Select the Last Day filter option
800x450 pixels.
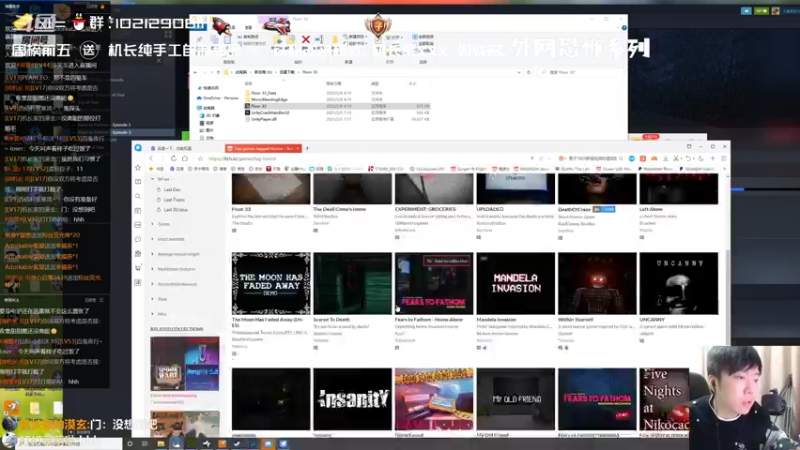tap(172, 190)
